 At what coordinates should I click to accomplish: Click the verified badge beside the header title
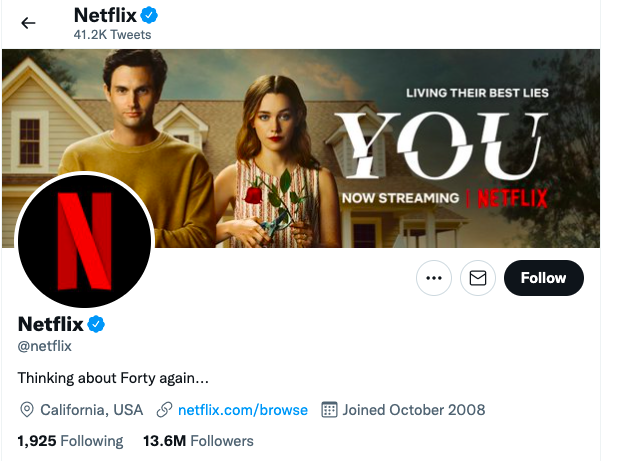[150, 16]
